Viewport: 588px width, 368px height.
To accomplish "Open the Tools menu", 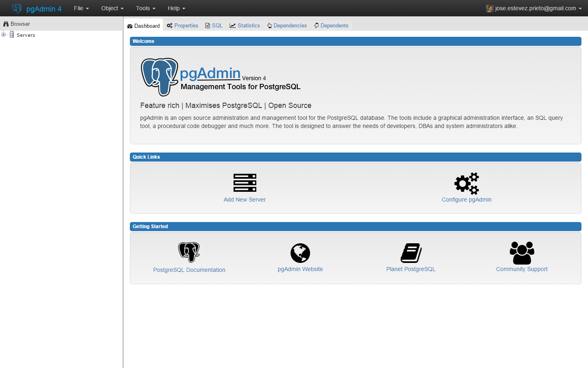I will click(146, 8).
